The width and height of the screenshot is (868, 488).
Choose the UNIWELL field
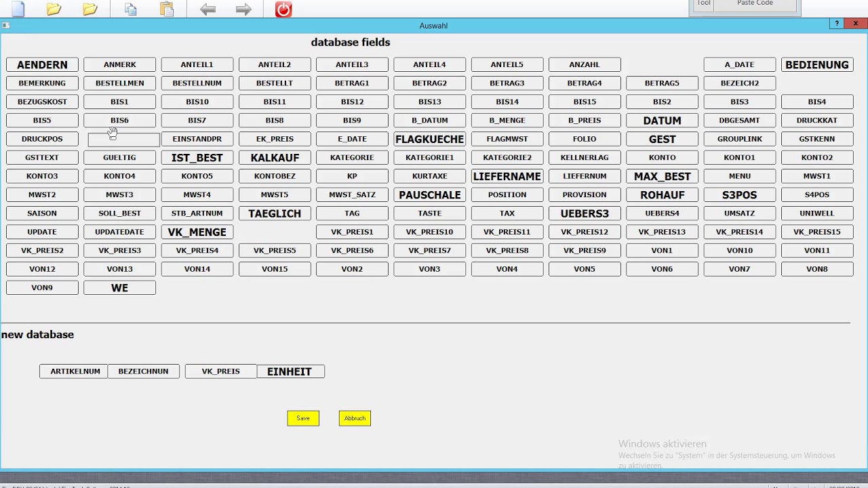[x=817, y=213]
